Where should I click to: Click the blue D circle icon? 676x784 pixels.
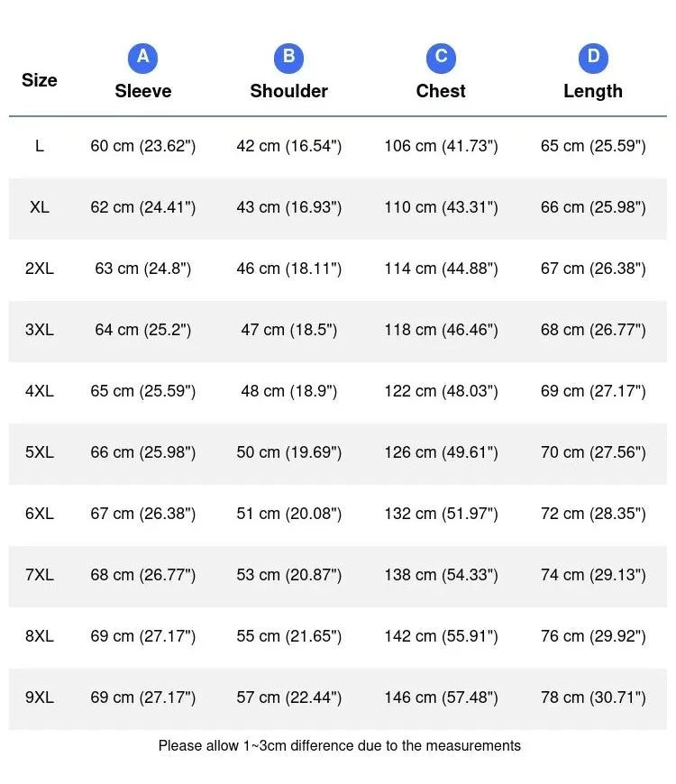[x=593, y=58]
